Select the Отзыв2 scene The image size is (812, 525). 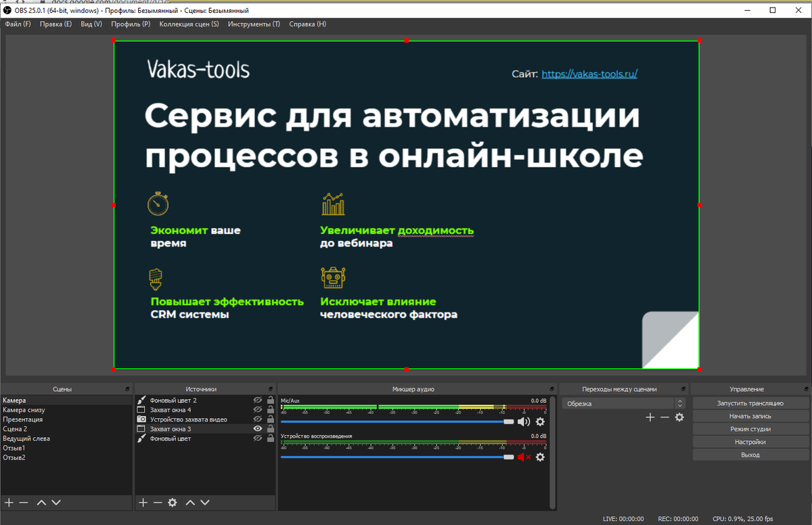click(66, 457)
